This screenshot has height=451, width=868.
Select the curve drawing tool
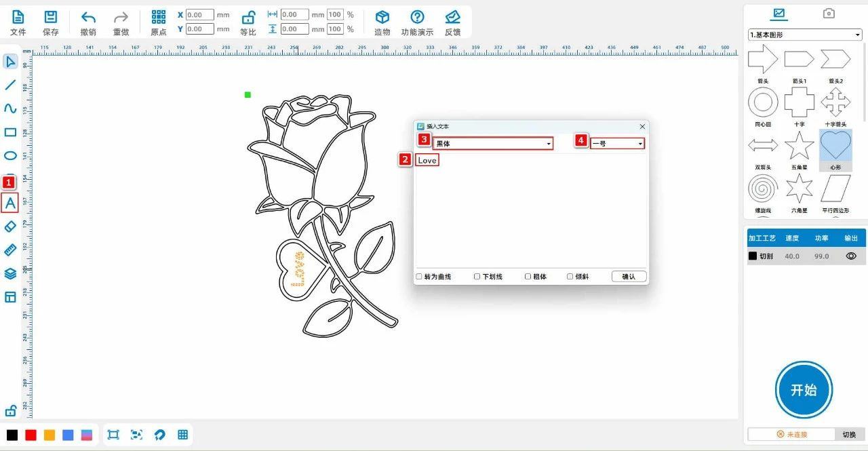(10, 109)
